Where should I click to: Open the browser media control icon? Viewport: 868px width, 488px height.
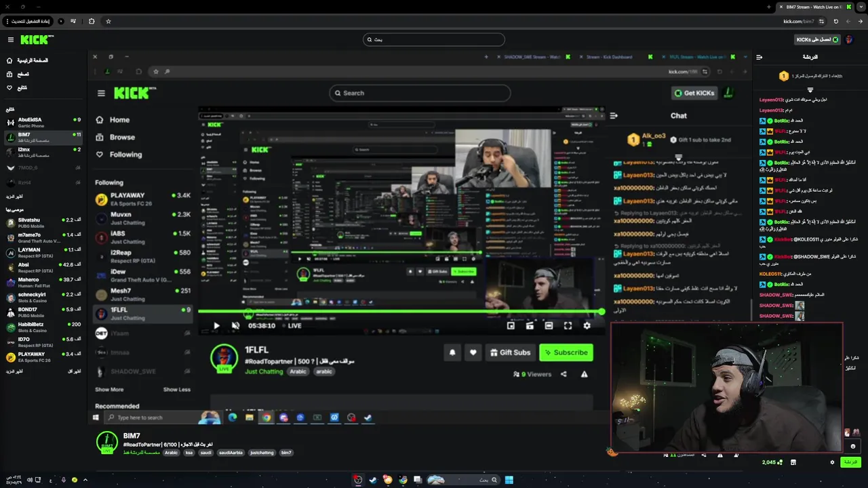[x=73, y=21]
